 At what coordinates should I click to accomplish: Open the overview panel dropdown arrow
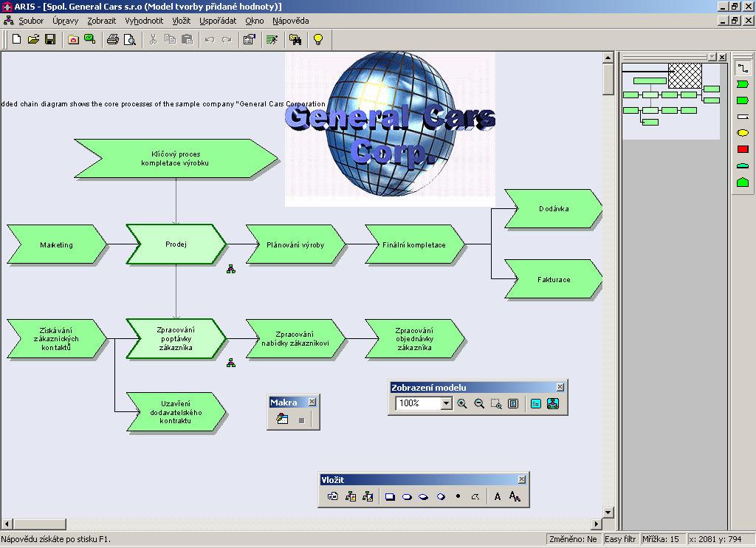tap(712, 57)
